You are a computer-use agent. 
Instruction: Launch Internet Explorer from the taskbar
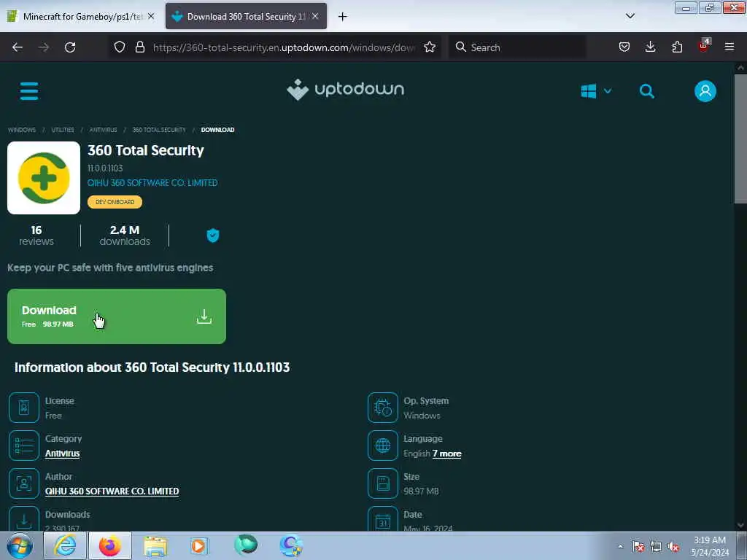65,545
